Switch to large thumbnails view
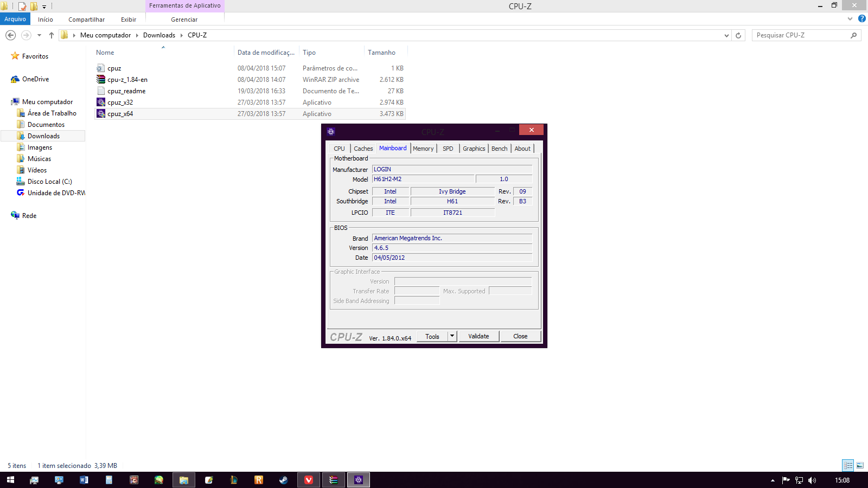868x488 pixels. 860,465
